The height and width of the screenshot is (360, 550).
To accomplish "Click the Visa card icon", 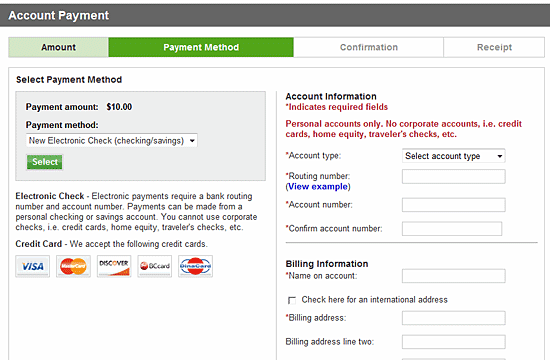I will tap(33, 266).
